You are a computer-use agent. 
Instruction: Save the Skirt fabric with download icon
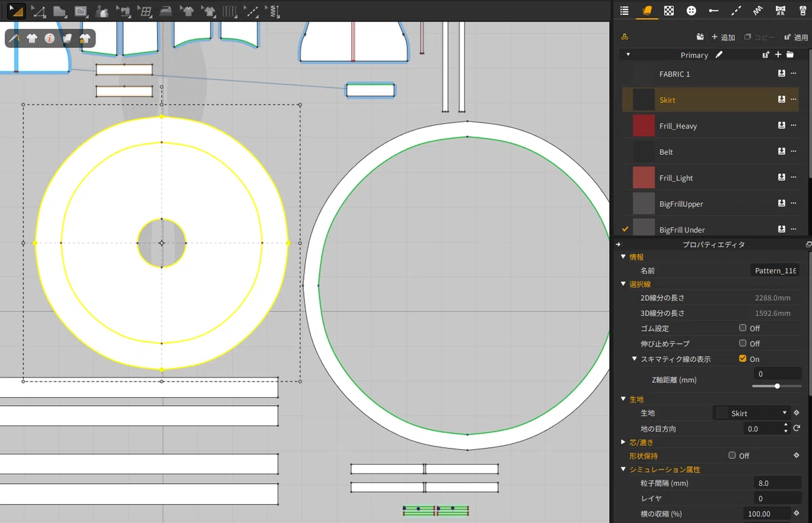(782, 99)
